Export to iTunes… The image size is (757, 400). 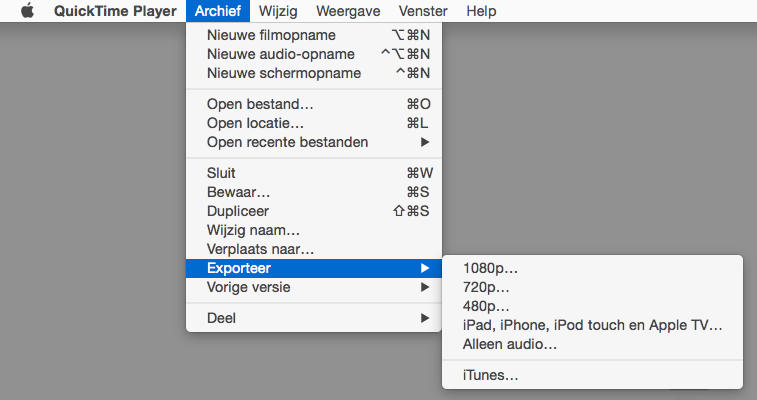(592, 375)
